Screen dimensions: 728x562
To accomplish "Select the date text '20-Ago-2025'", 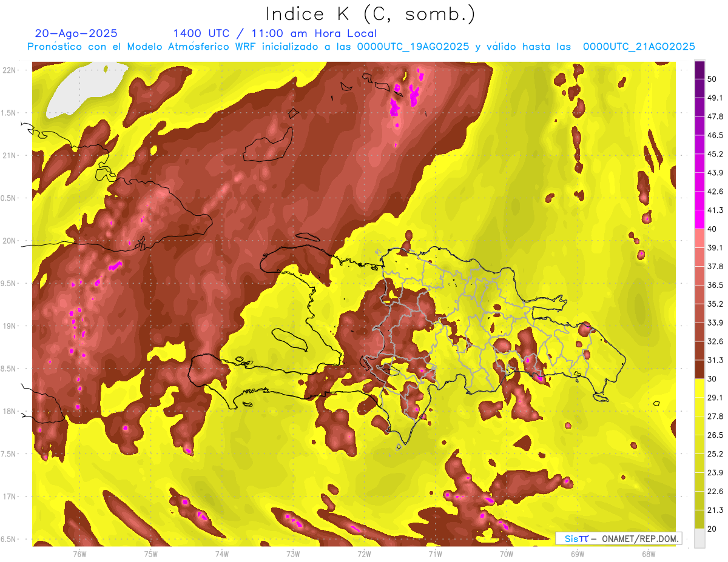I will 76,33.
